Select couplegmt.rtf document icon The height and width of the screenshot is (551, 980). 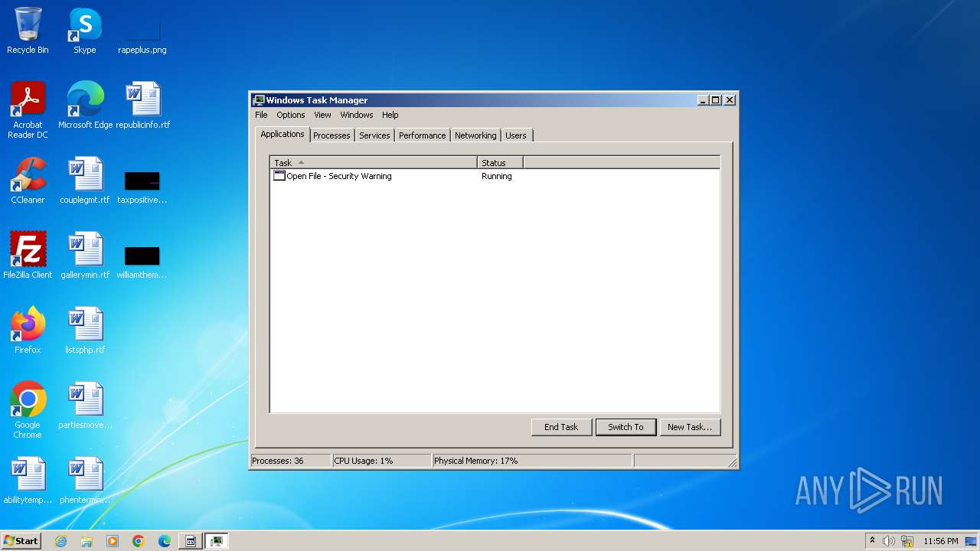coord(85,181)
